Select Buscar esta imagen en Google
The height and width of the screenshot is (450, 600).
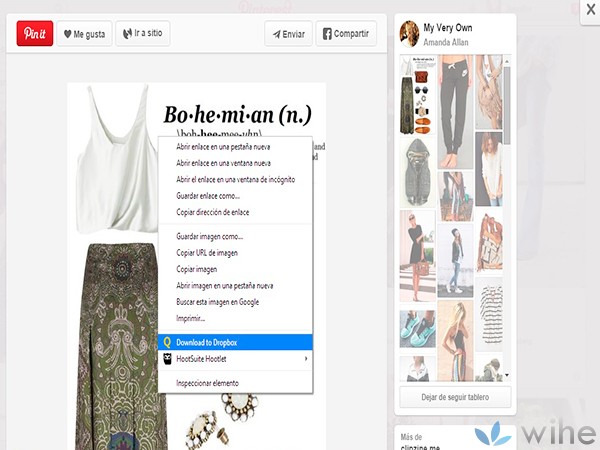[235, 302]
